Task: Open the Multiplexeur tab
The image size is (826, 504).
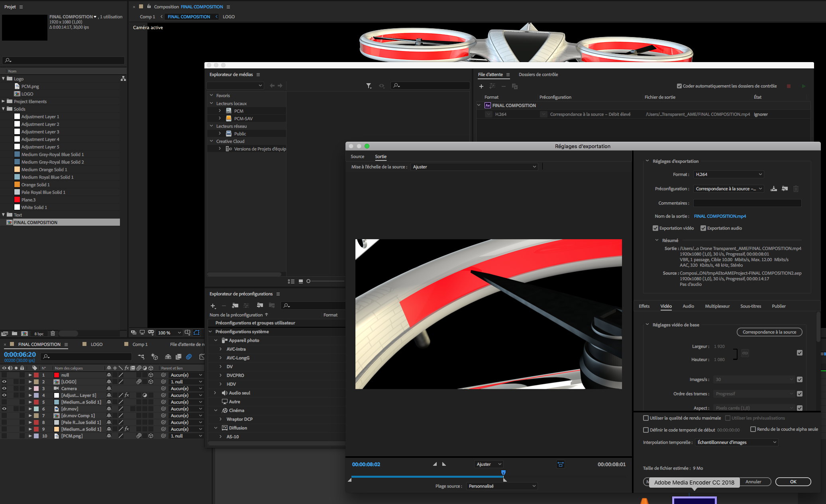Action: click(717, 306)
